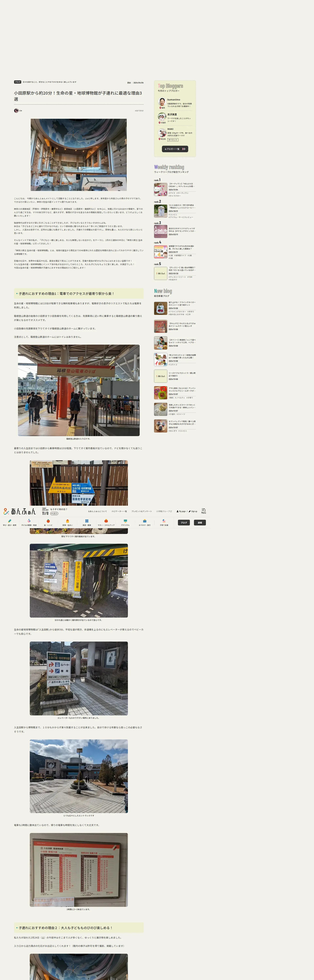Select heading 子連れにおすすめの理由1
Image resolution: width=314 pixels, height=980 pixels.
tap(79, 294)
